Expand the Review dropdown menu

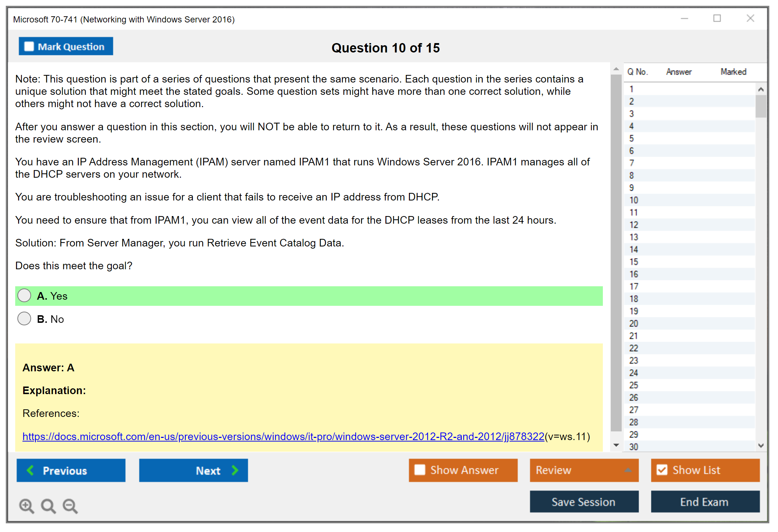click(628, 470)
